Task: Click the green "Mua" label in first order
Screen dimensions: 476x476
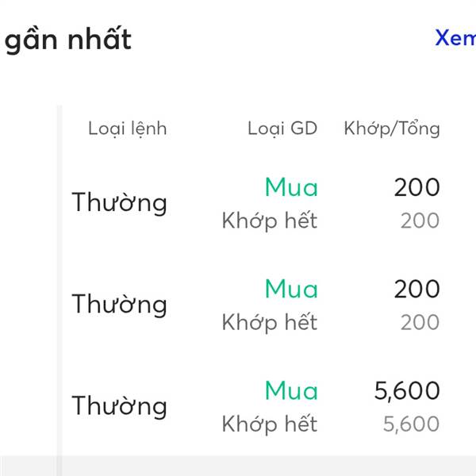Action: 291,187
